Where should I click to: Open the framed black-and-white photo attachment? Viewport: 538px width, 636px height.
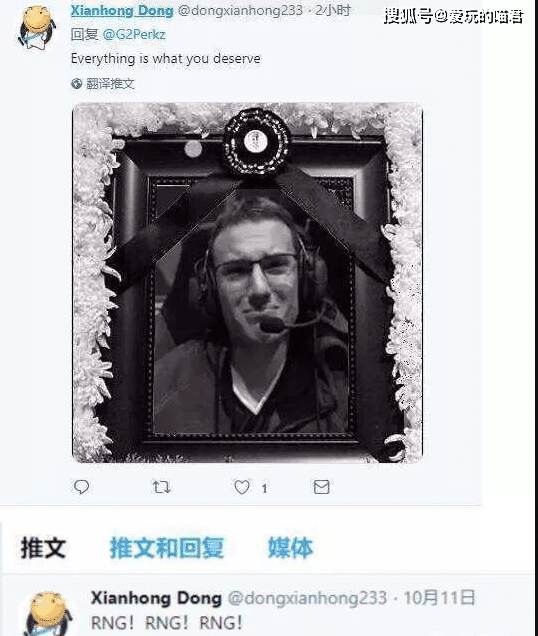pyautogui.click(x=247, y=283)
